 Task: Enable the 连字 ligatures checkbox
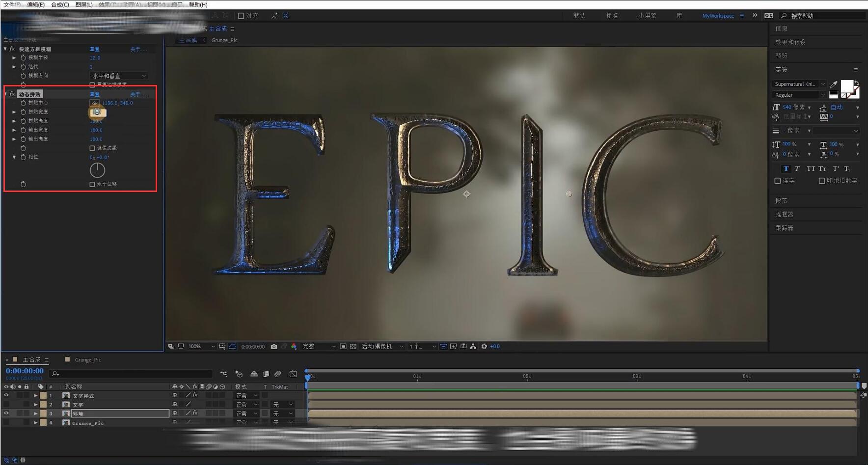[778, 181]
